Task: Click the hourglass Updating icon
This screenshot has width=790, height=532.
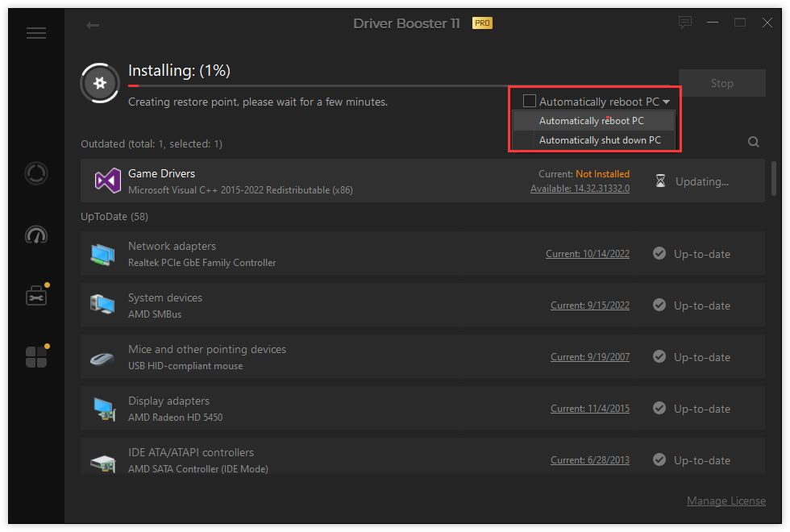Action: (x=660, y=181)
